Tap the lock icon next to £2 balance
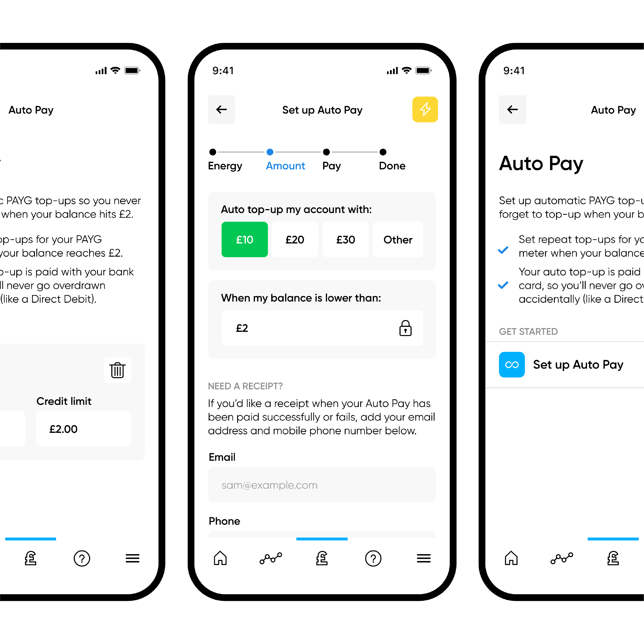Image resolution: width=644 pixels, height=644 pixels. coord(406,327)
